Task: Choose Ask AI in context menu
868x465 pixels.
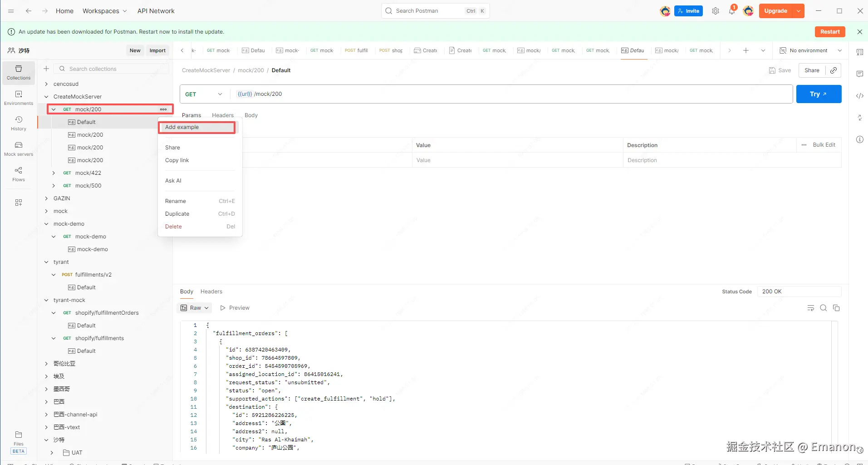Action: [200, 181]
